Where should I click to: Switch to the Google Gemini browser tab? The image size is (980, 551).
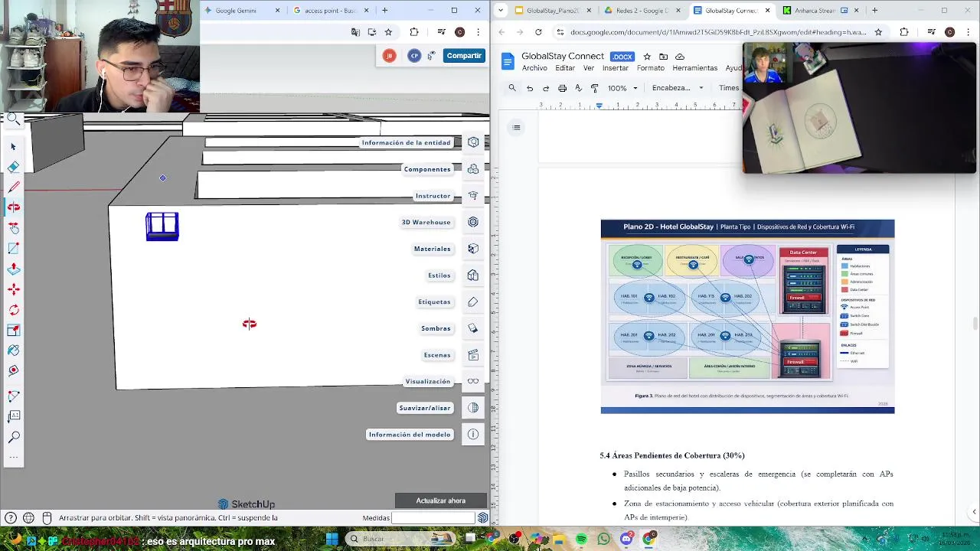237,11
